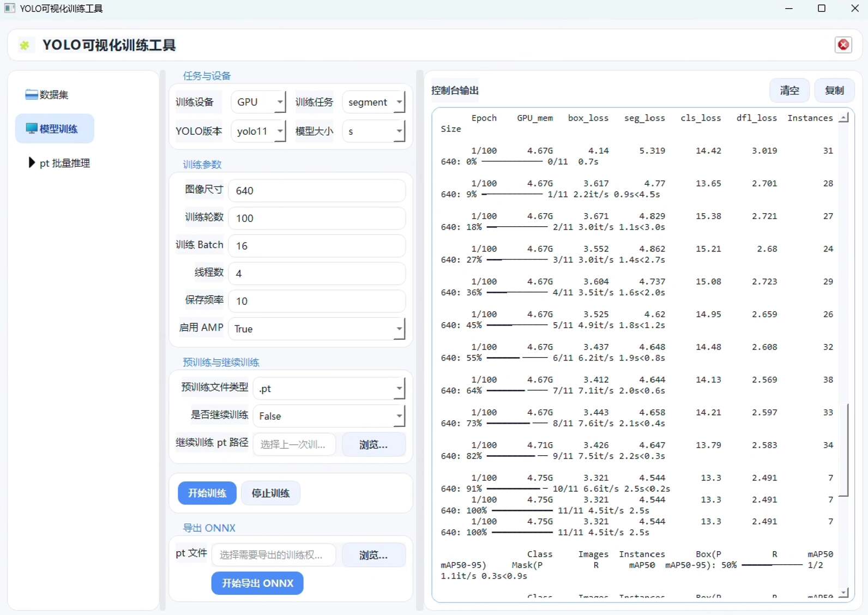868x615 pixels.
Task: Click the red close icon in header
Action: (x=843, y=45)
